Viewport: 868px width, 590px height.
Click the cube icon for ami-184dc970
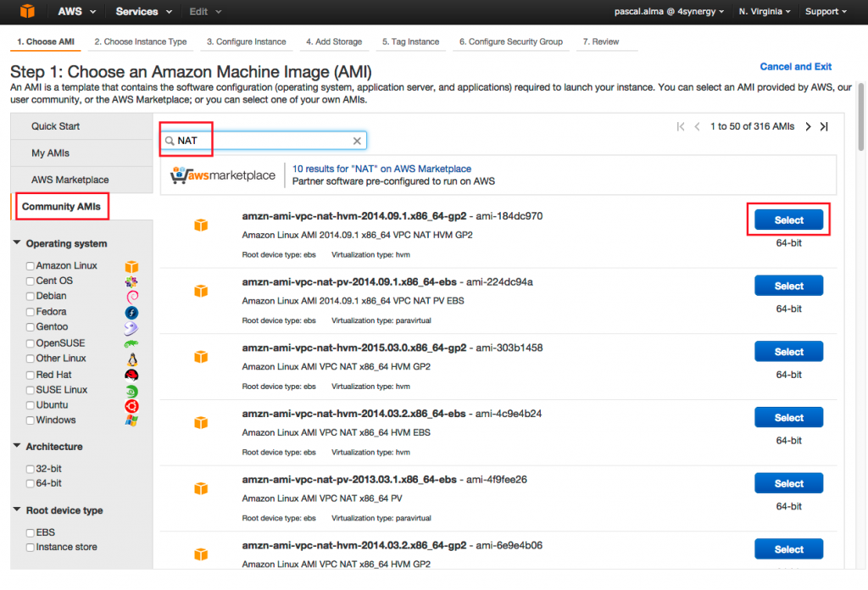(x=201, y=225)
